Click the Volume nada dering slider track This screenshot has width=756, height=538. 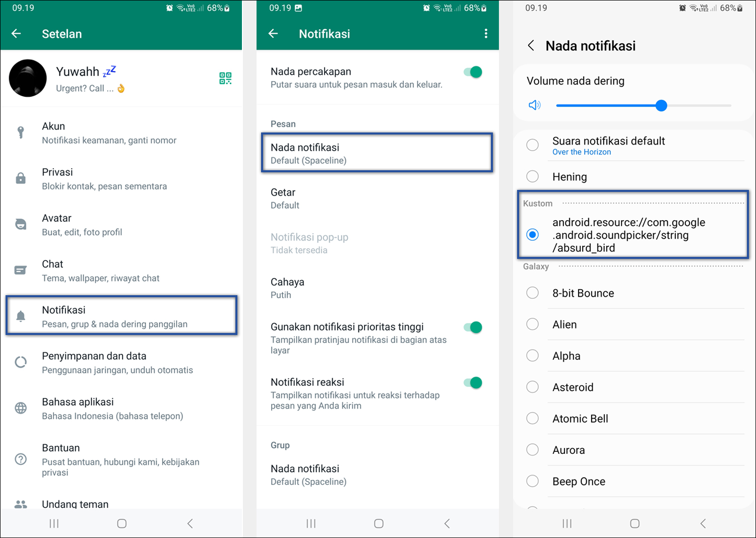644,106
